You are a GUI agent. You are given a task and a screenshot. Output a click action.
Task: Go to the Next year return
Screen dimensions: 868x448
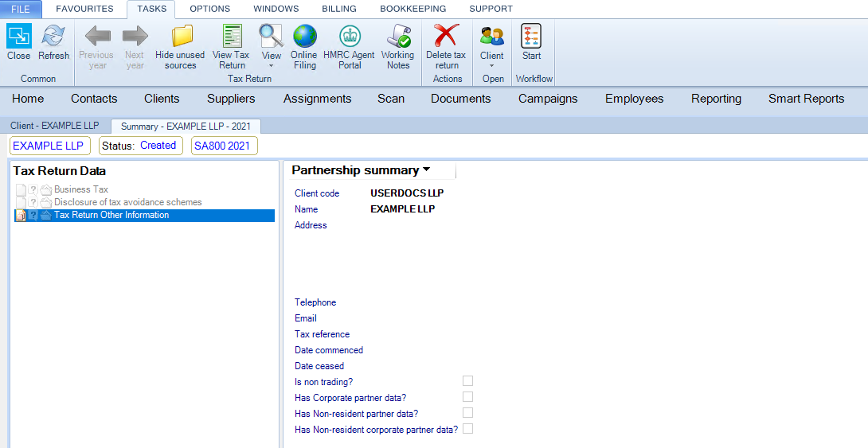[135, 46]
